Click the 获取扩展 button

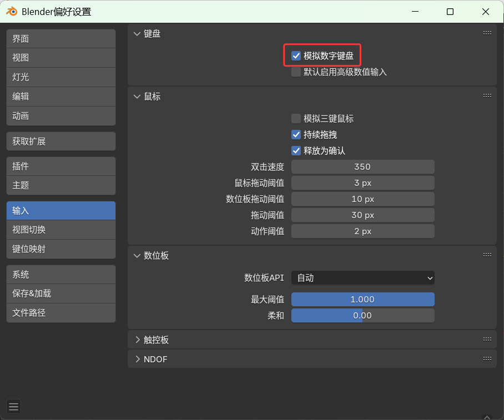(61, 141)
